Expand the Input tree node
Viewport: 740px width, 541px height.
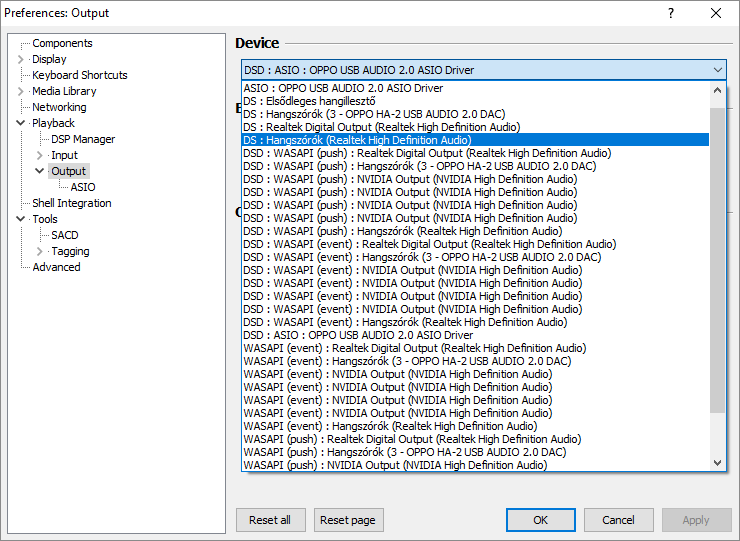click(x=40, y=155)
